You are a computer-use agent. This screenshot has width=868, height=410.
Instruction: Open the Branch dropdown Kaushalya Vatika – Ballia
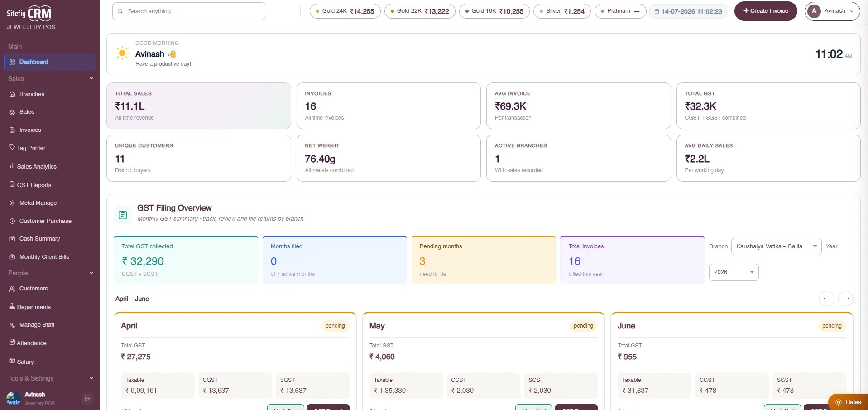pyautogui.click(x=776, y=246)
